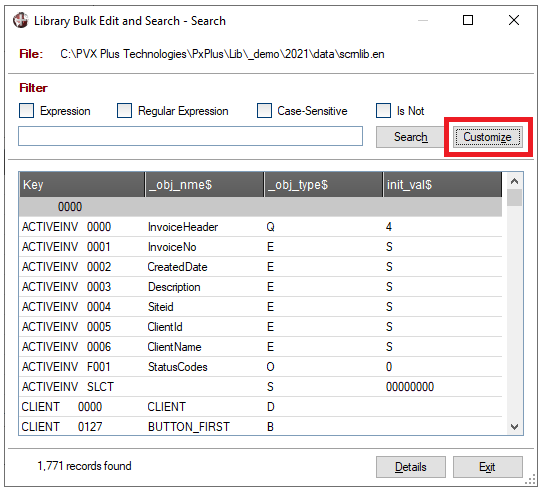This screenshot has height=492, width=543.
Task: Select the InvoiceHeader row
Action: coord(260,227)
